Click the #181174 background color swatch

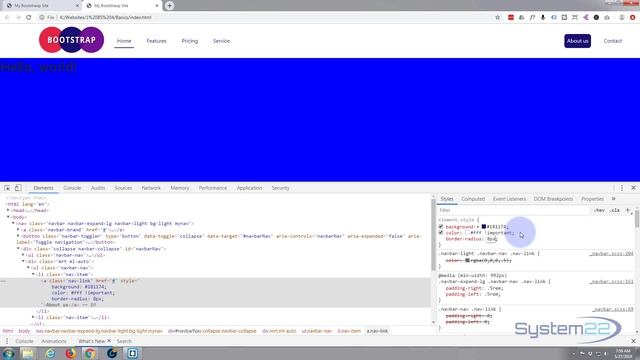tap(484, 227)
